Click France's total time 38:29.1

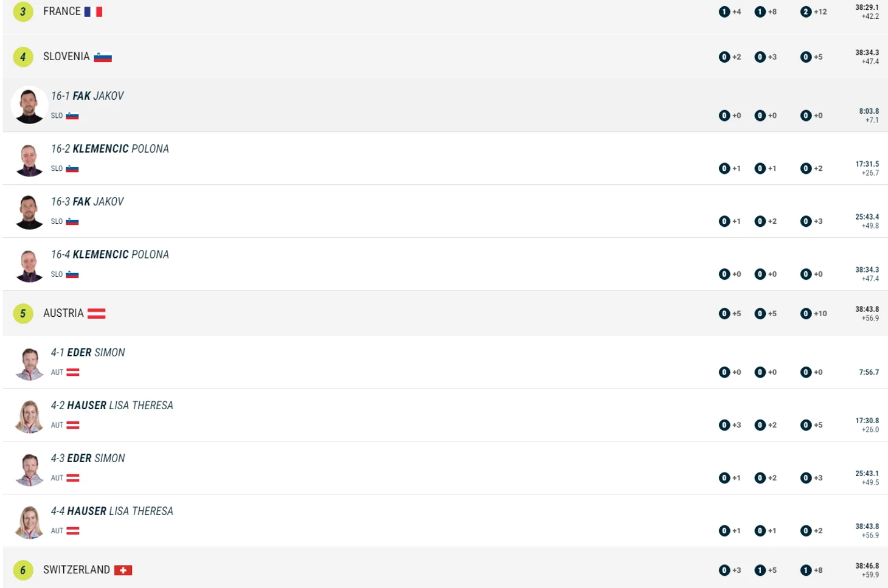pyautogui.click(x=867, y=8)
